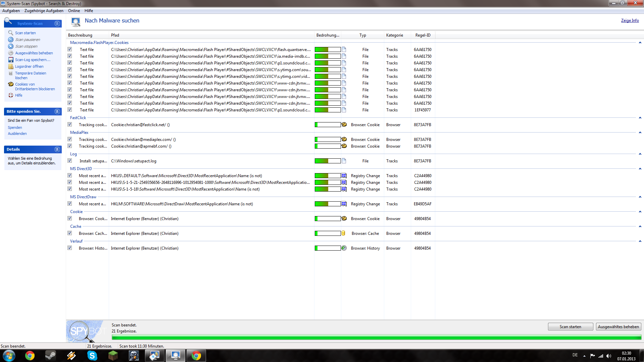Open the Hilfe menu
The height and width of the screenshot is (362, 644).
coord(89,11)
